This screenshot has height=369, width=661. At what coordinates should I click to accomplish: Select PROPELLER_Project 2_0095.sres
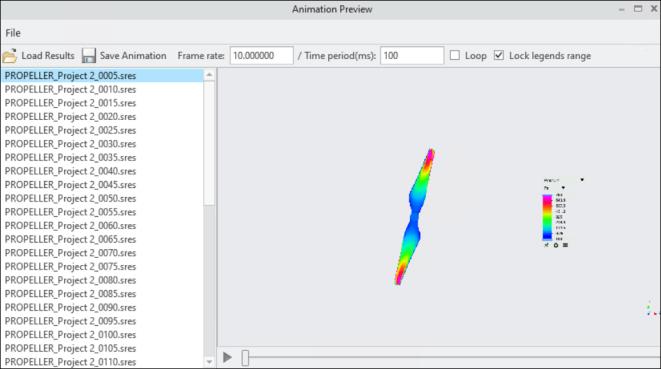pyautogui.click(x=102, y=321)
